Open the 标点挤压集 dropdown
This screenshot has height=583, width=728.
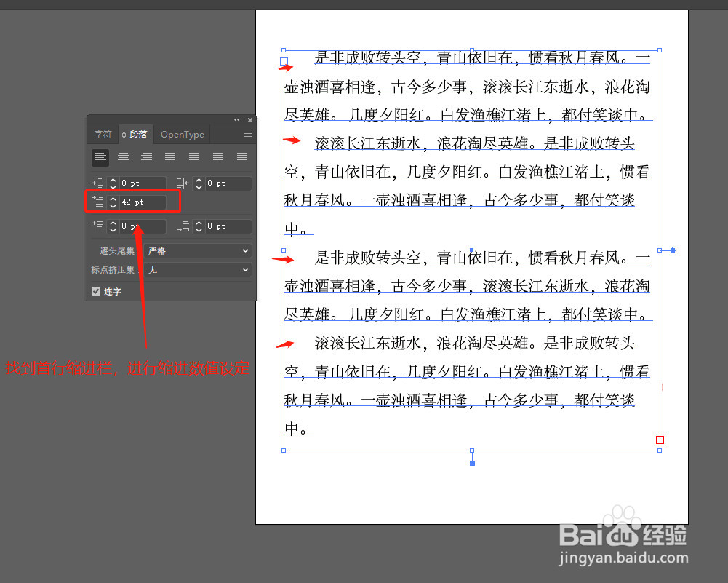pyautogui.click(x=198, y=269)
